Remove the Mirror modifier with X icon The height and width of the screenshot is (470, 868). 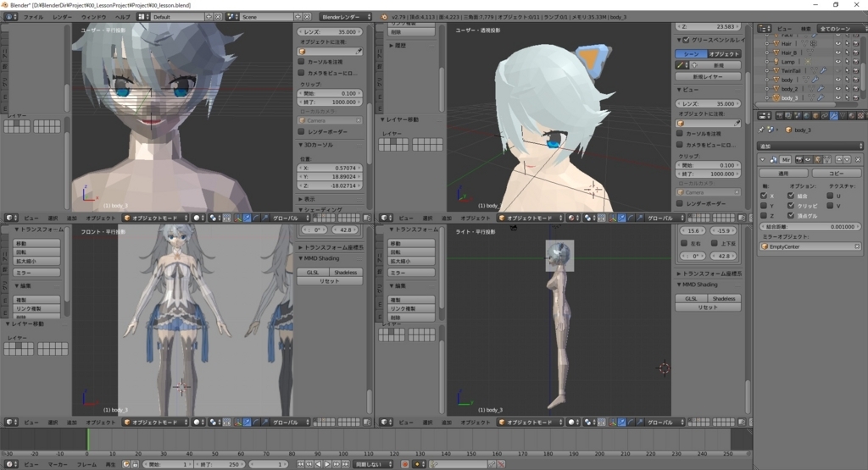coord(858,160)
